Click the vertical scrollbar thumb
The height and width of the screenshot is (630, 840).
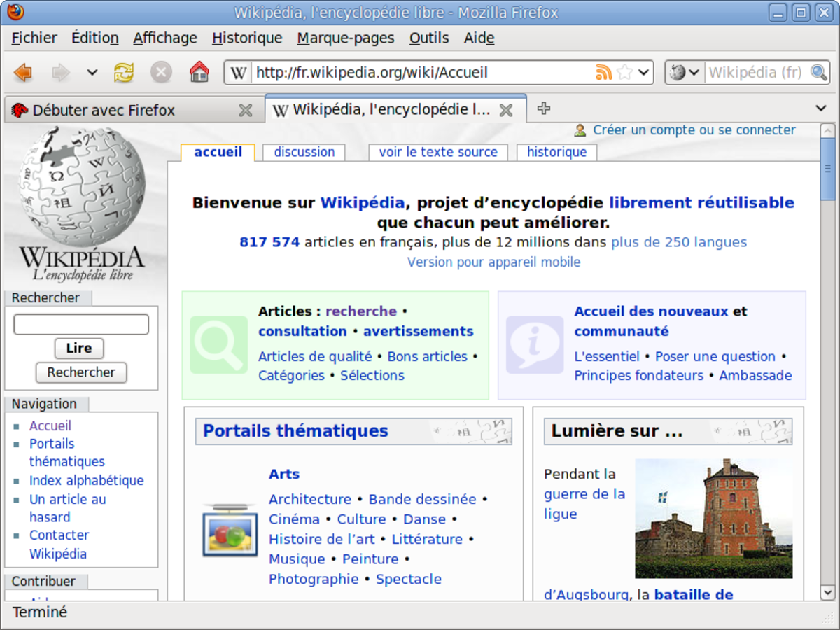coord(827,169)
